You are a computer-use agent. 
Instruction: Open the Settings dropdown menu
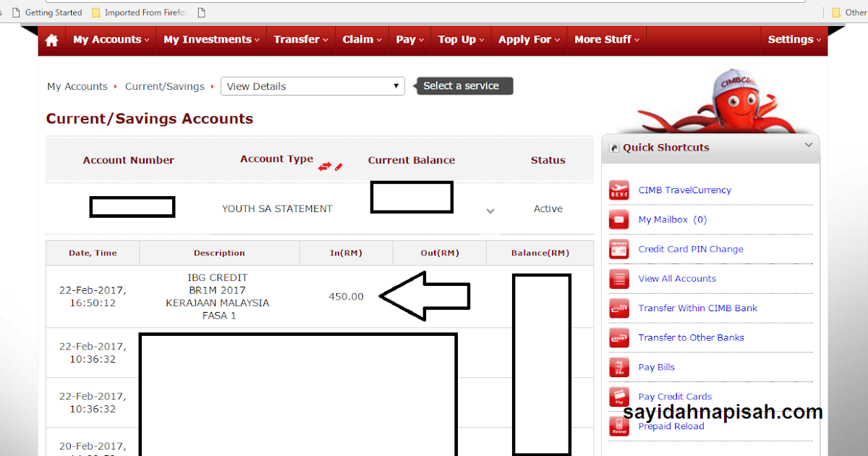(x=794, y=40)
